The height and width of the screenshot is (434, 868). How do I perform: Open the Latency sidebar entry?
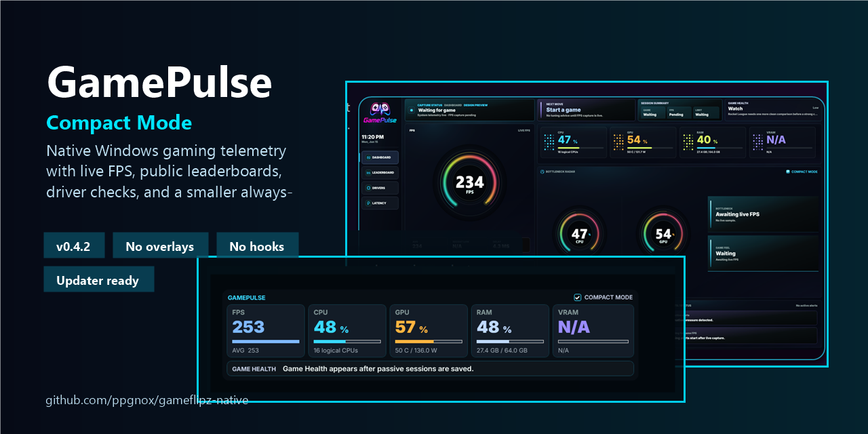[380, 203]
